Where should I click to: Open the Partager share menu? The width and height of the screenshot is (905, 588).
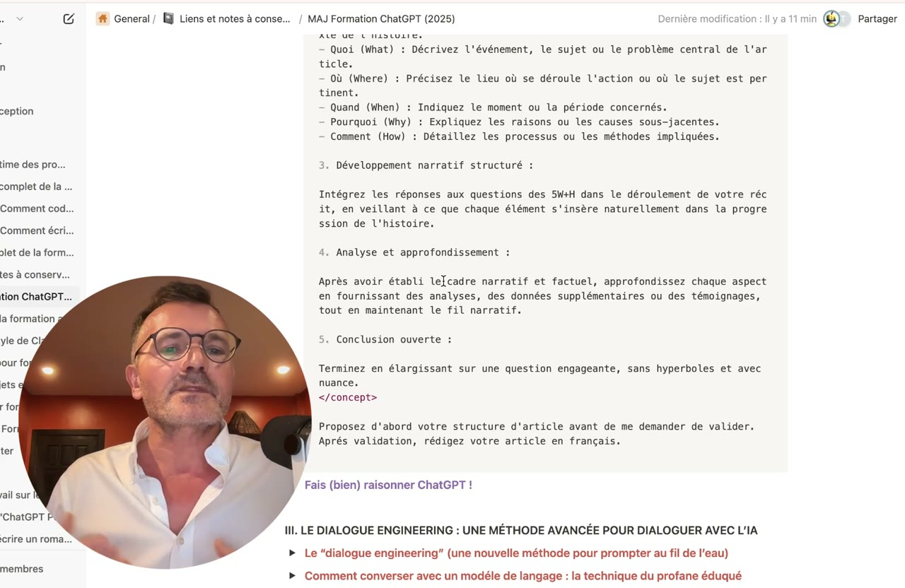coord(877,19)
